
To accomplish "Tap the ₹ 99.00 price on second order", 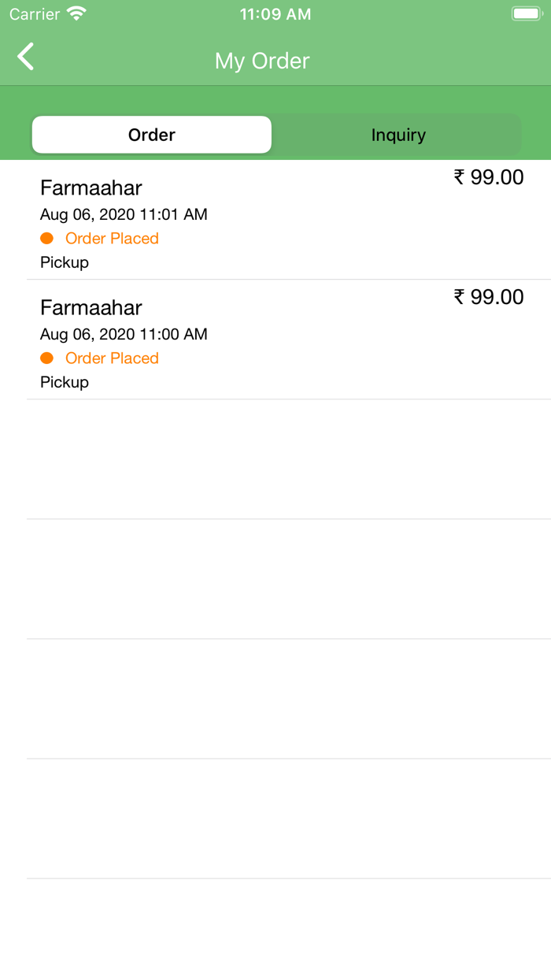I will 490,296.
